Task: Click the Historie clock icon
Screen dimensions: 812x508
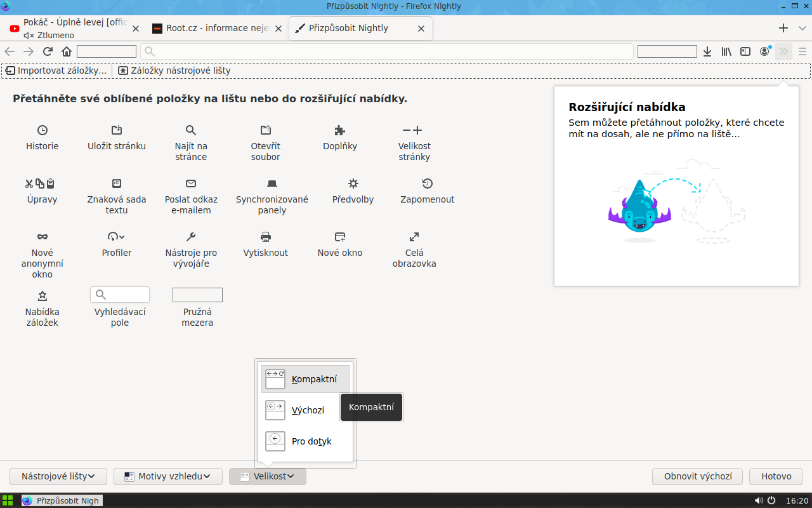Action: [x=43, y=130]
